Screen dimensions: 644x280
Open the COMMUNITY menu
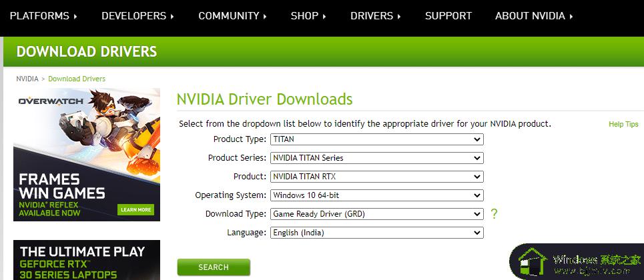click(x=233, y=16)
